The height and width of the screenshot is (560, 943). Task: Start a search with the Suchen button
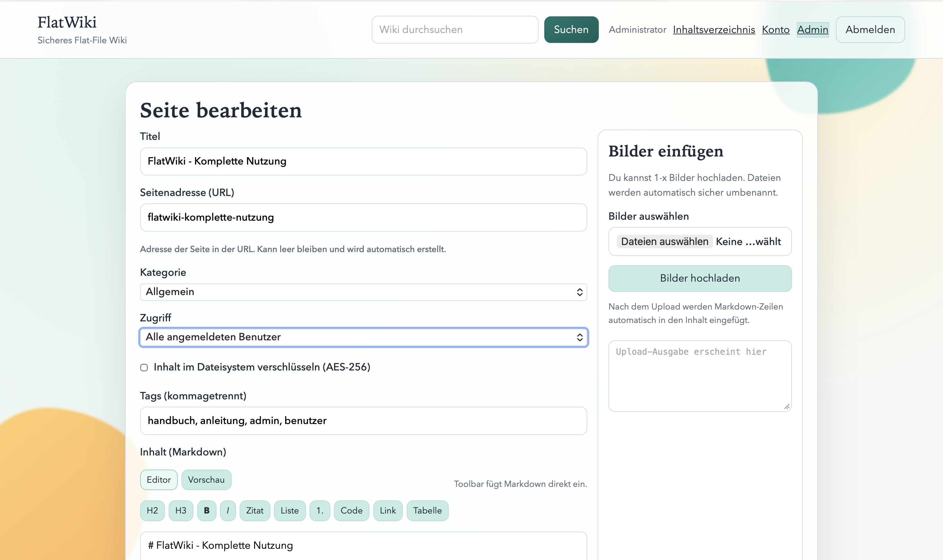point(571,30)
